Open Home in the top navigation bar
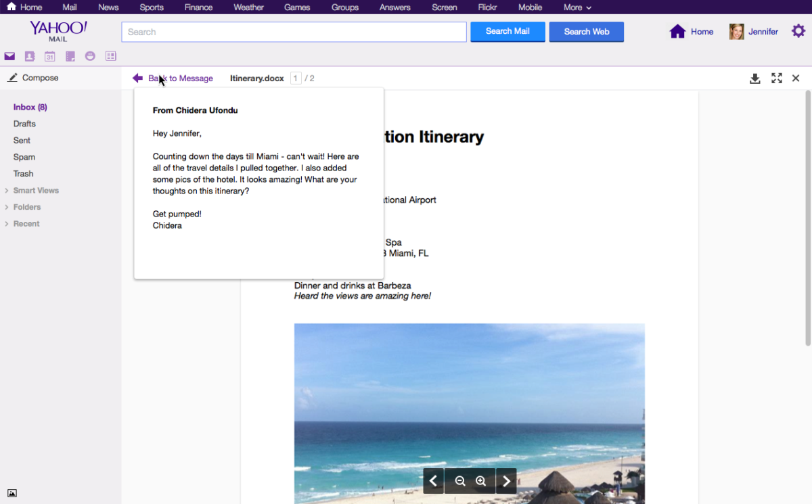This screenshot has height=504, width=812. tap(24, 7)
